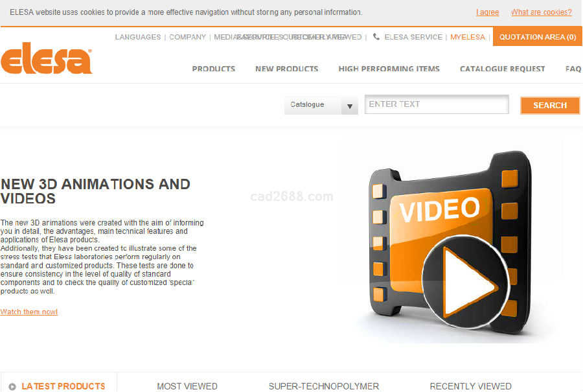The height and width of the screenshot is (392, 583).
Task: Click the orange arrow icon before LATEST PRODUCTS
Action: tap(12, 386)
